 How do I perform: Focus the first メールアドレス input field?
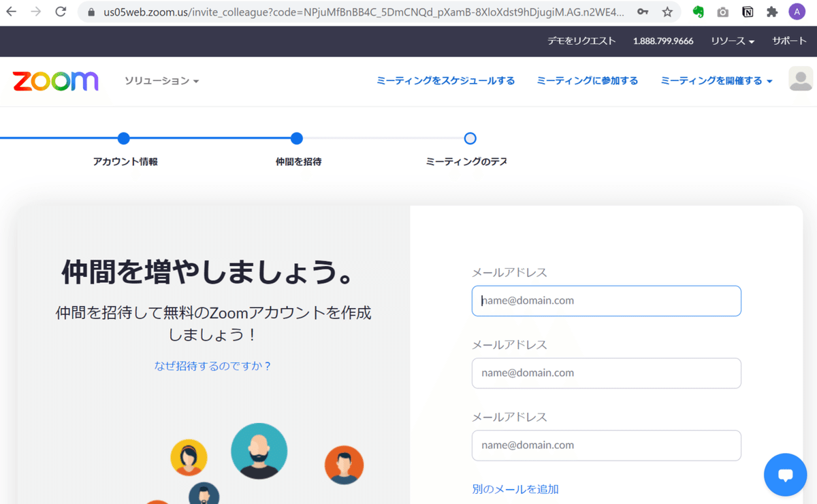point(606,301)
